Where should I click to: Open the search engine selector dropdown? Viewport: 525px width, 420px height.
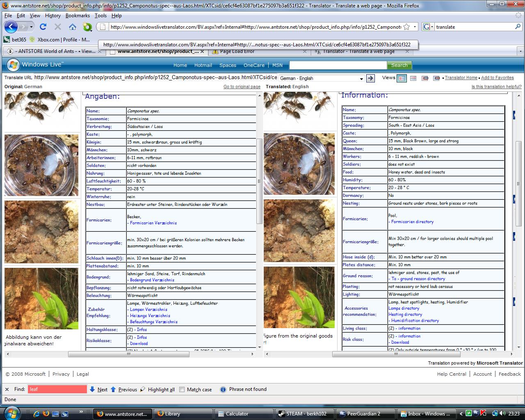(429, 27)
